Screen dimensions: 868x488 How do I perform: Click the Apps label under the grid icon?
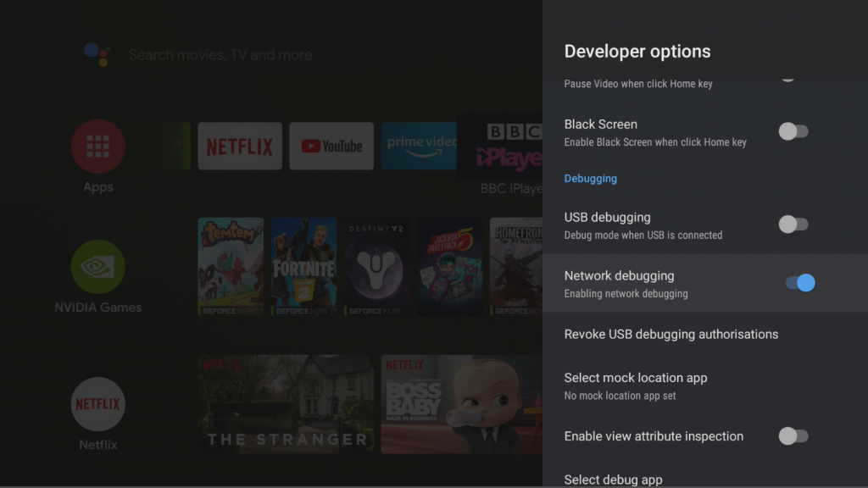coord(98,187)
